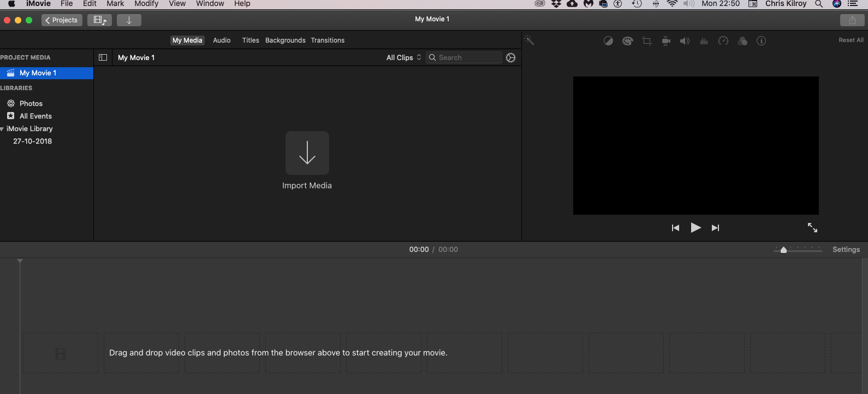
Task: Open Spotlight search in menu bar
Action: (x=819, y=4)
